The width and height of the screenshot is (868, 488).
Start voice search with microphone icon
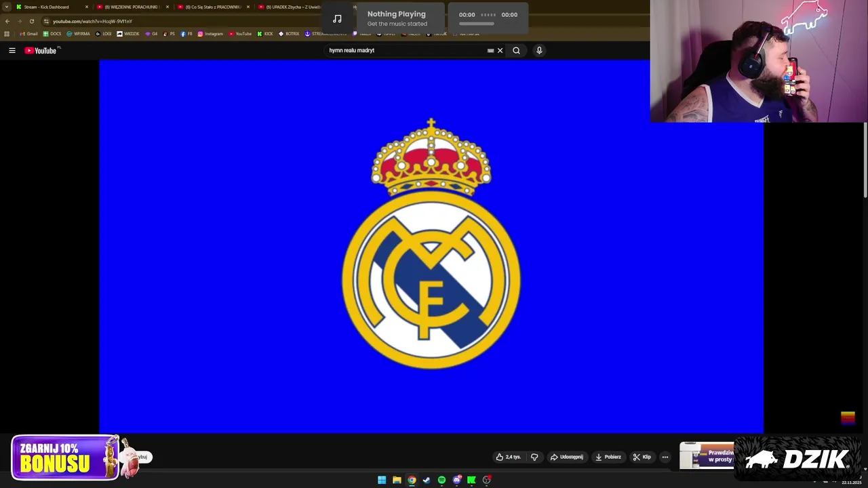[539, 50]
